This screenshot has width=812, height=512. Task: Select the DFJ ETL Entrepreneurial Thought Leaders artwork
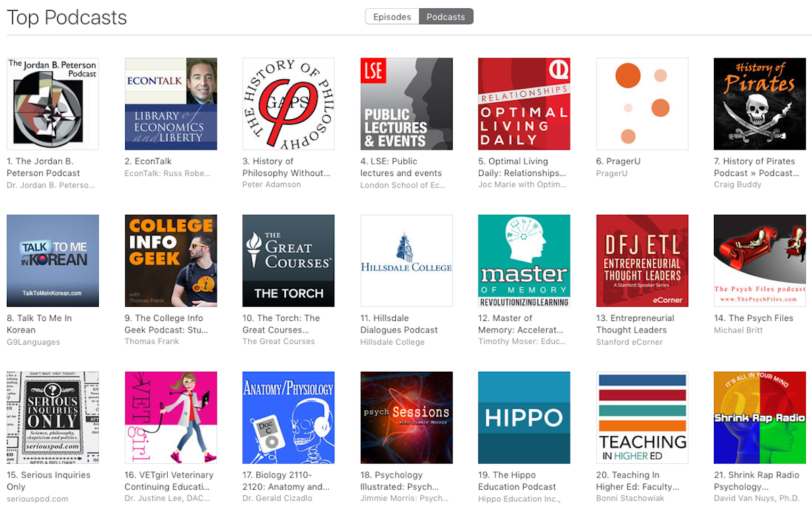[x=642, y=261]
